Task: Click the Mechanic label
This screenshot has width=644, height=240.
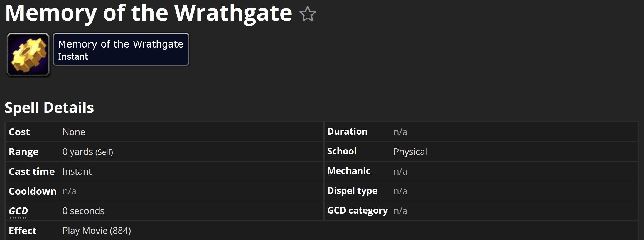Action: [349, 171]
